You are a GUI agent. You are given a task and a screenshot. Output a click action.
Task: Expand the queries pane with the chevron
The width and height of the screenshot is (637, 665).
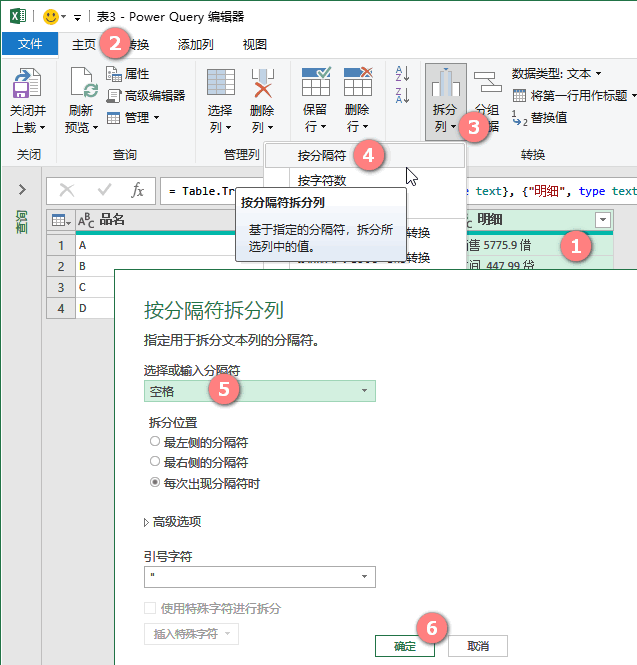tap(22, 189)
